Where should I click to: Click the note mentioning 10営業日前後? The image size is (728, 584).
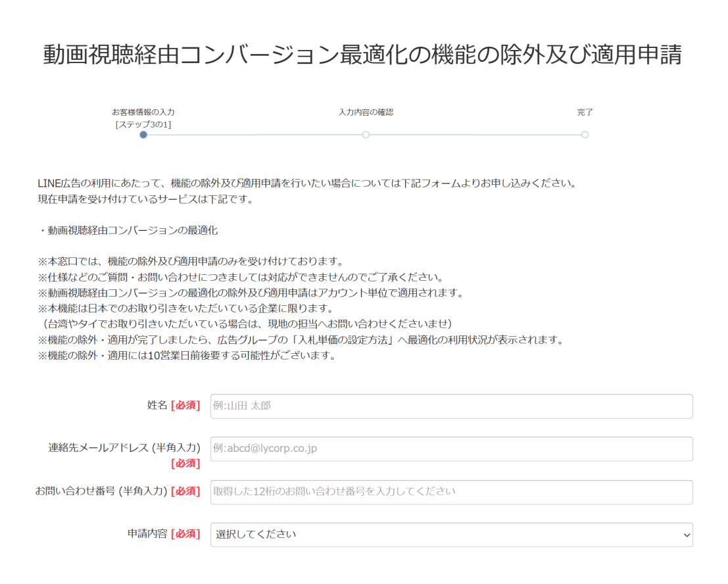pyautogui.click(x=187, y=356)
